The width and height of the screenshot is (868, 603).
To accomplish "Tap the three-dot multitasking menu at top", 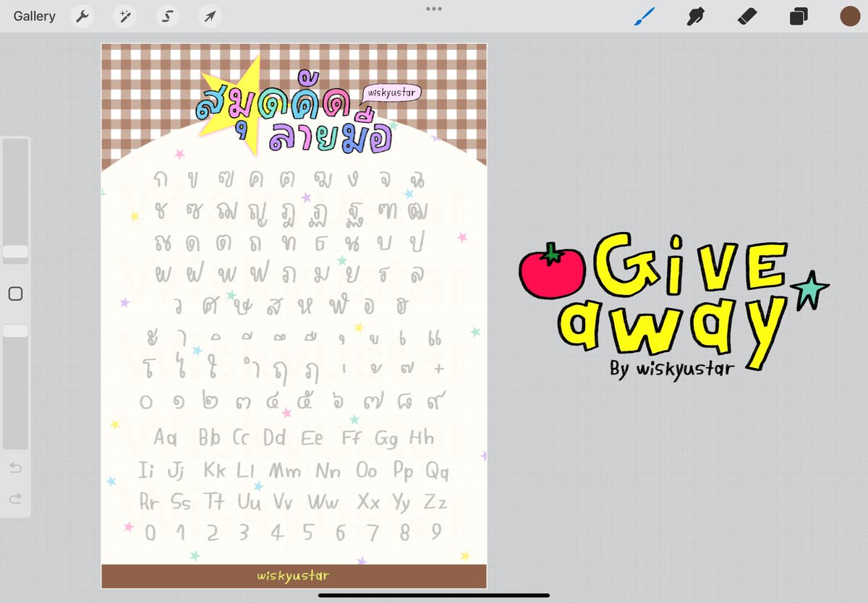I will 434,9.
